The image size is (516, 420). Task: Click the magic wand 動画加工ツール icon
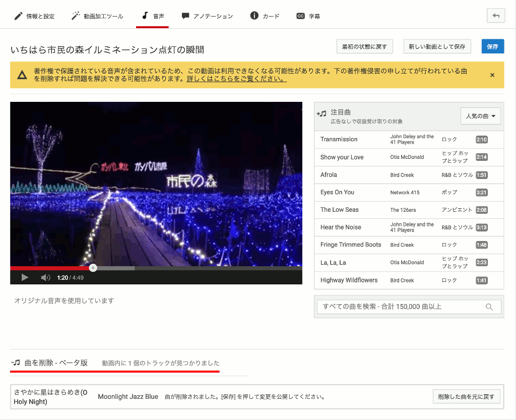(x=76, y=16)
